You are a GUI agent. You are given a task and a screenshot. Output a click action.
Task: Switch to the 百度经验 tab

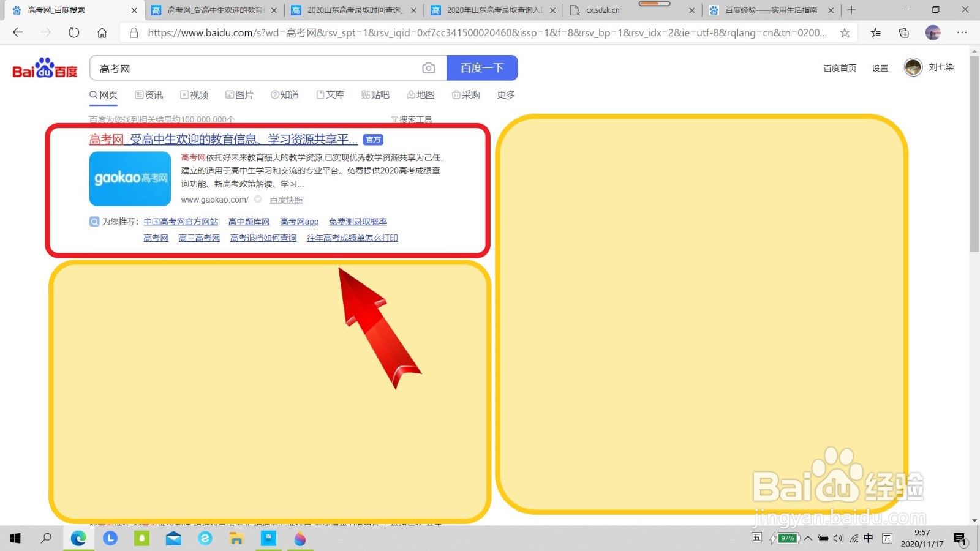point(772,10)
